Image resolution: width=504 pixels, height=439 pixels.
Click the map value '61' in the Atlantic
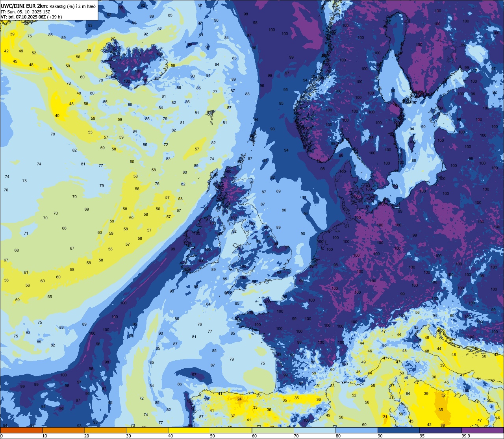(26, 272)
